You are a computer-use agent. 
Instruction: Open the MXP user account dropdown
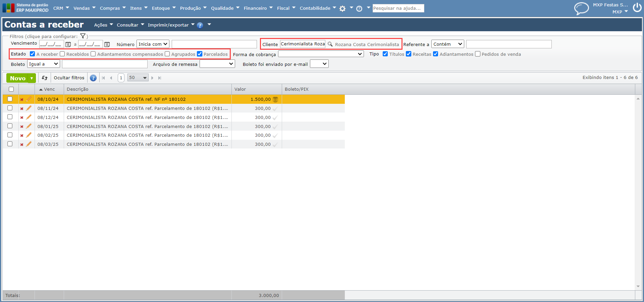point(620,12)
